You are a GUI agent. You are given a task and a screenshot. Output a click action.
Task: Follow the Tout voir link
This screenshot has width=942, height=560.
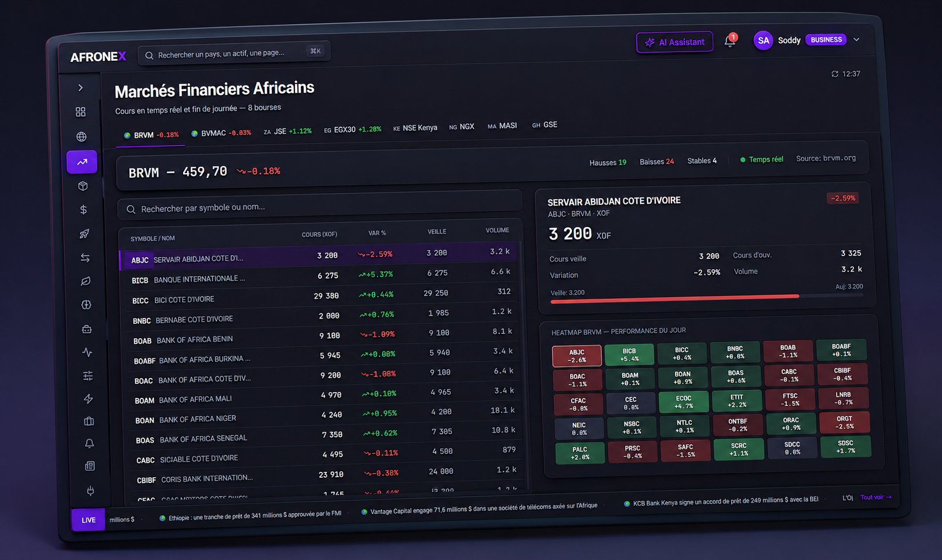876,497
